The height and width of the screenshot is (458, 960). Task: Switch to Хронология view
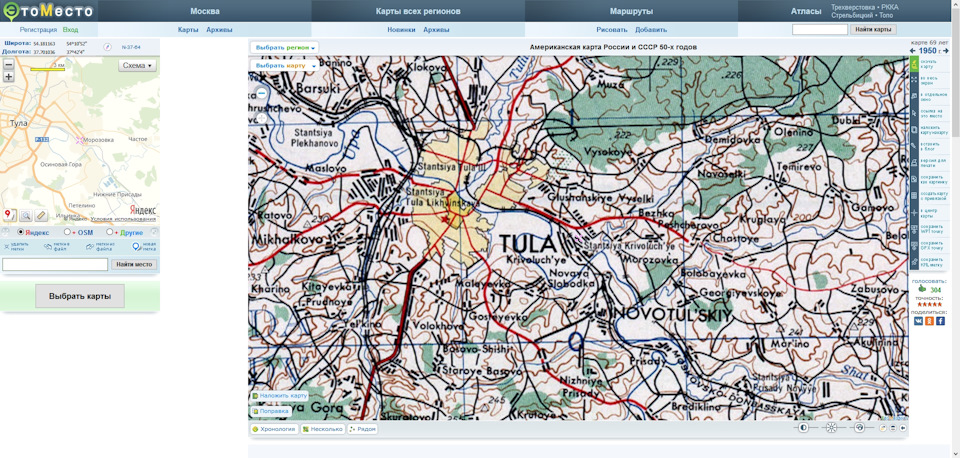(x=274, y=429)
